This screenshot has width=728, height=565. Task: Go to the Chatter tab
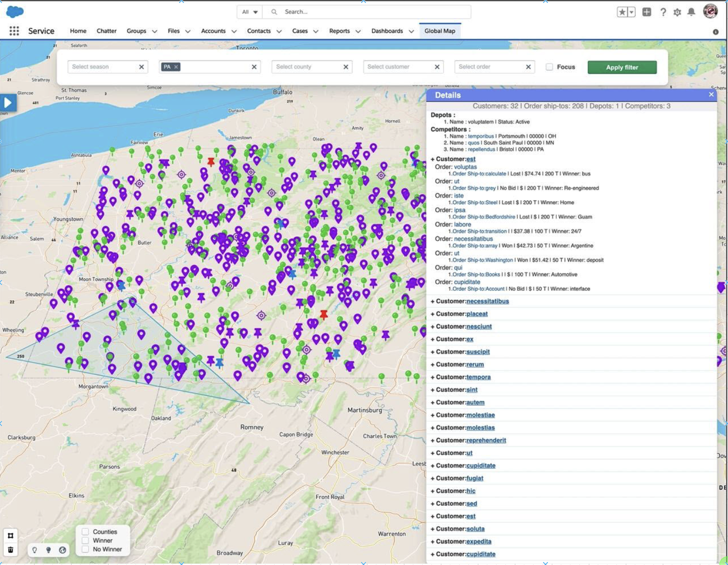[107, 31]
